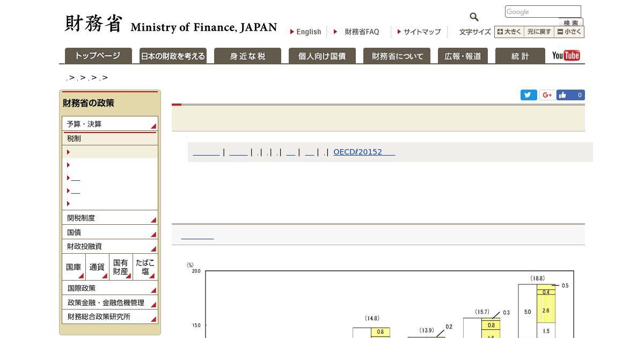Expand 関税制度 sidebar section
Image resolution: width=644 pixels, height=338 pixels.
click(x=110, y=217)
